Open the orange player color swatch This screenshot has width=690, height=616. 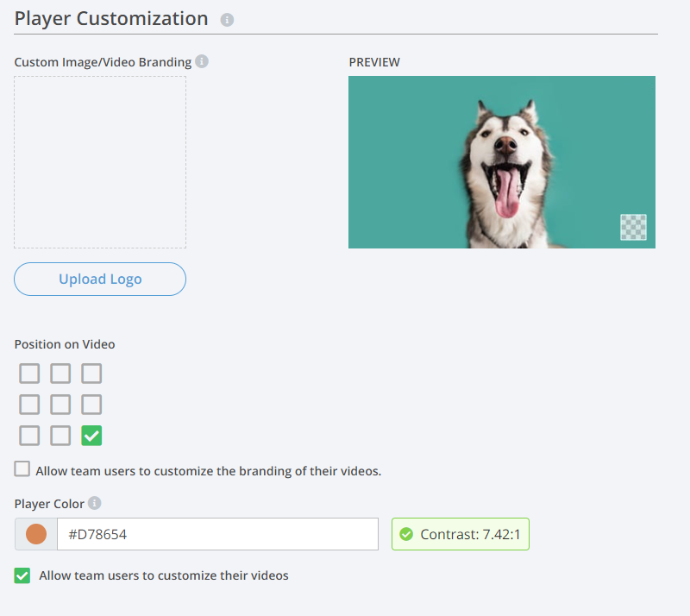[36, 534]
